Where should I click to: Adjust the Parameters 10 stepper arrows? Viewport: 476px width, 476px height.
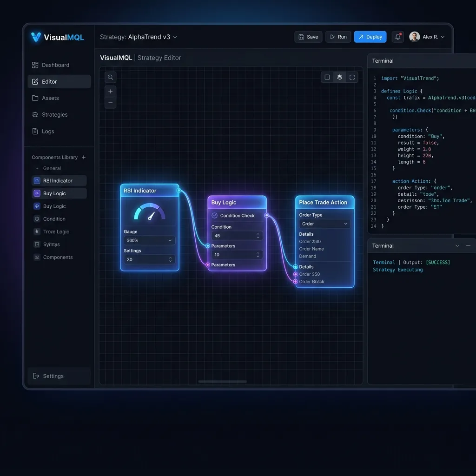tap(258, 255)
